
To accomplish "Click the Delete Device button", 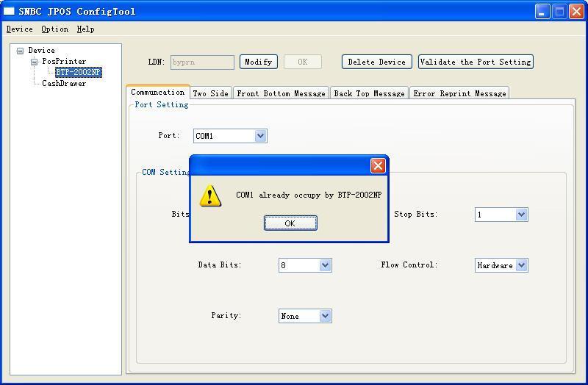I will coord(376,62).
